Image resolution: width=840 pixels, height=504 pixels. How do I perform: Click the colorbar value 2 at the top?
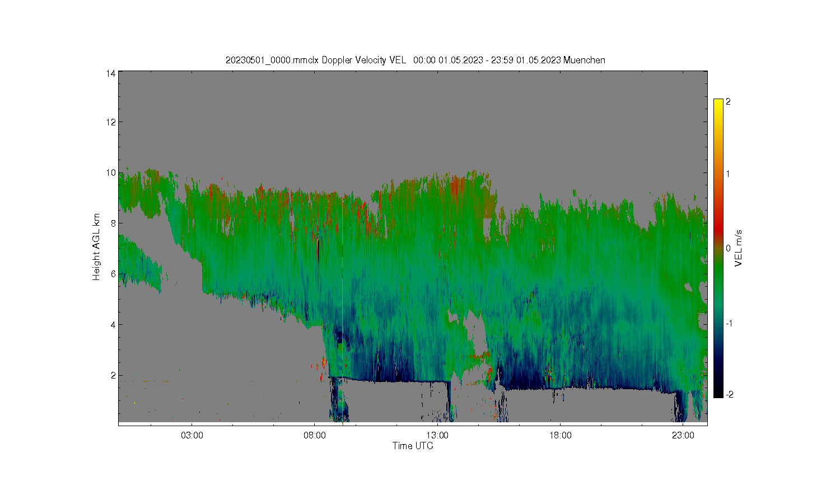[728, 102]
